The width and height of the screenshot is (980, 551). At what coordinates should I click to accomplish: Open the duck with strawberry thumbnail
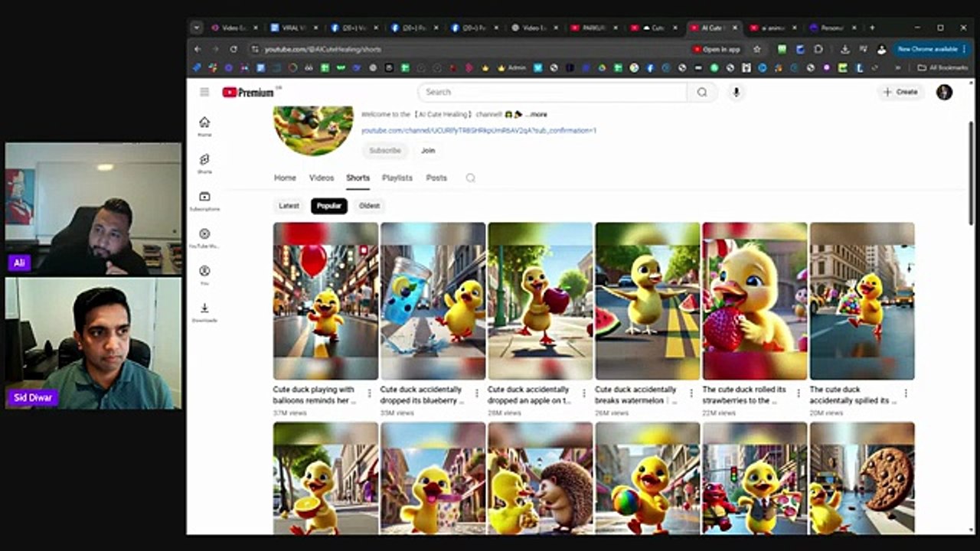(x=754, y=301)
